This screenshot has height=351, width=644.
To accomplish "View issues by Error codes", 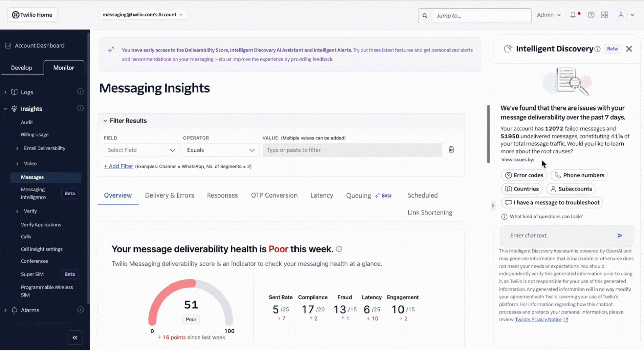I will click(524, 175).
